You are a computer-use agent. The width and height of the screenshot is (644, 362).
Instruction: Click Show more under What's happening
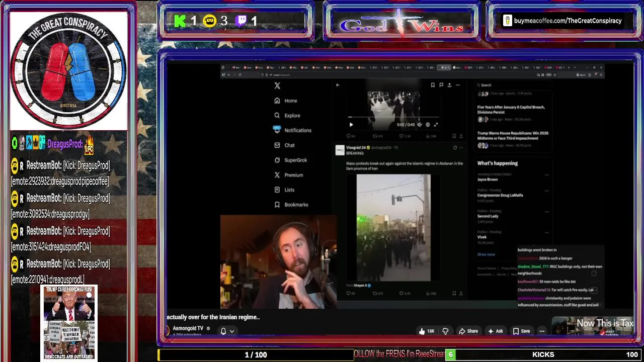486,254
